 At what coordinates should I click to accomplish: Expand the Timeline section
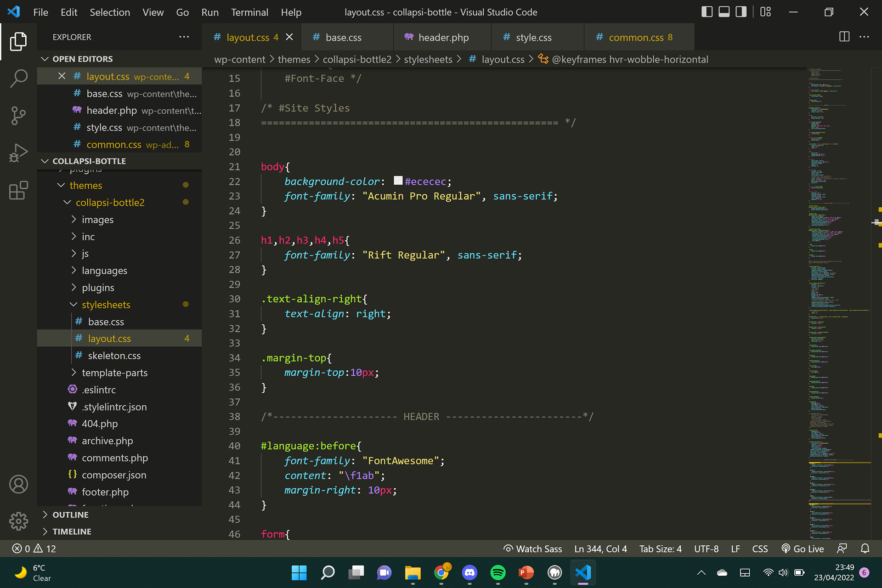[x=45, y=531]
